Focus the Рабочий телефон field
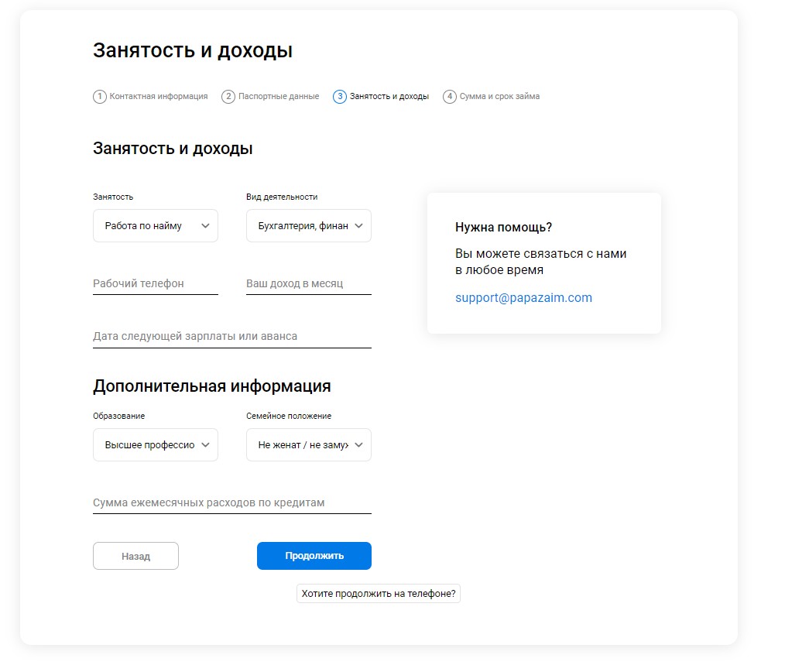The width and height of the screenshot is (785, 672). click(156, 284)
